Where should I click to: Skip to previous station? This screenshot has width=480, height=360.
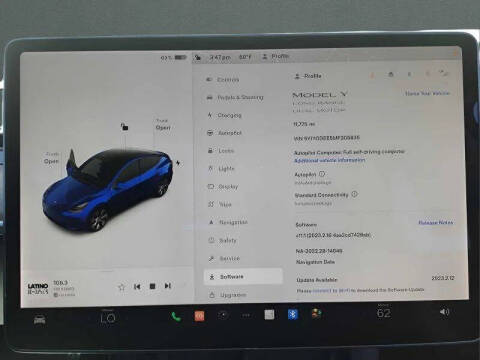coord(137,287)
